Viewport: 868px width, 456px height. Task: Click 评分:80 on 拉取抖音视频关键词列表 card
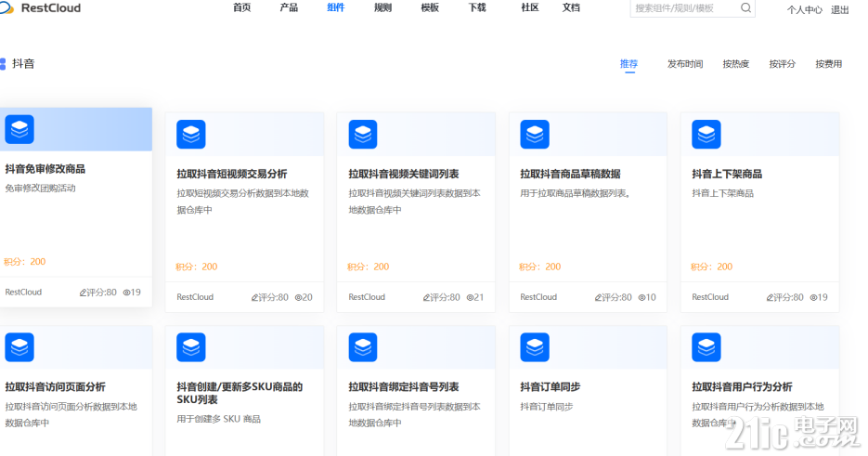click(x=441, y=297)
